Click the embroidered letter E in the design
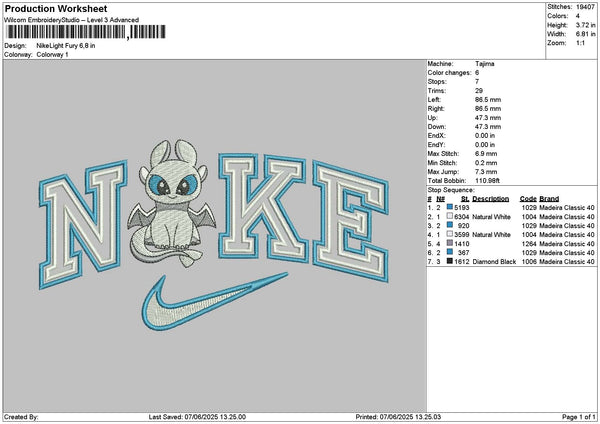600x424 pixels. point(350,222)
